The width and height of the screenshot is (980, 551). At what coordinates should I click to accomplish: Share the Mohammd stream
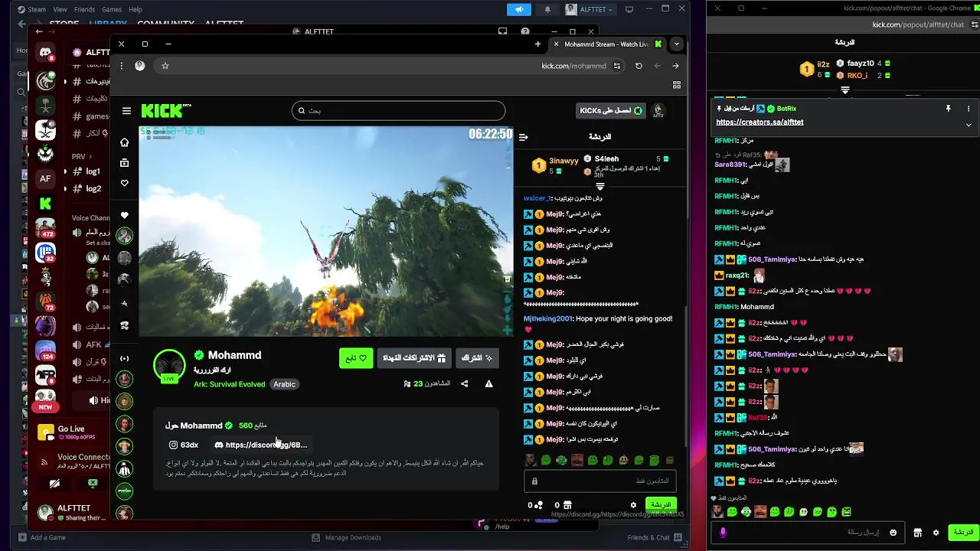(x=464, y=383)
